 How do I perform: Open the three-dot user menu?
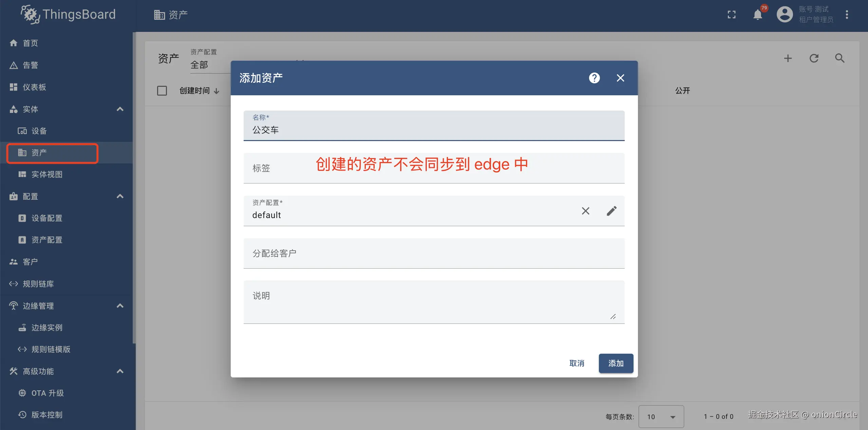(x=847, y=15)
